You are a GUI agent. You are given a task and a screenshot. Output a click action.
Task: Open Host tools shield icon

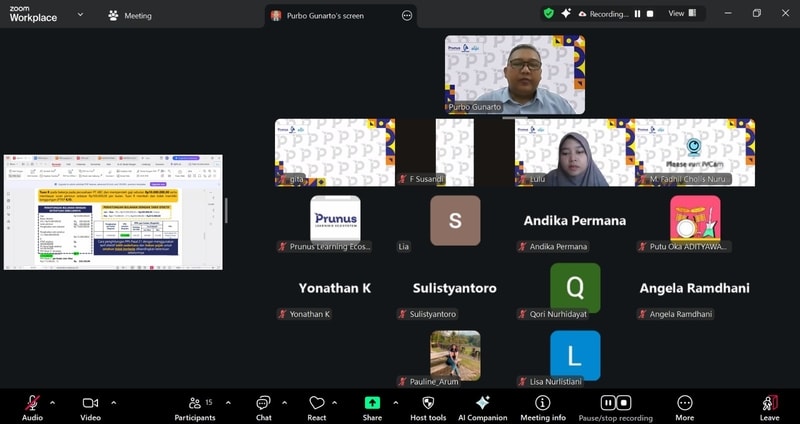[428, 403]
